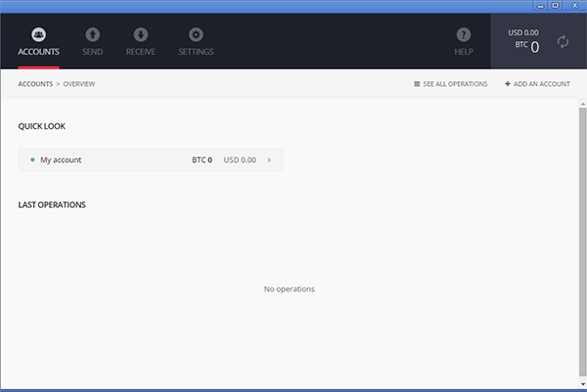Click ADD AN ACCOUNT button

point(537,84)
